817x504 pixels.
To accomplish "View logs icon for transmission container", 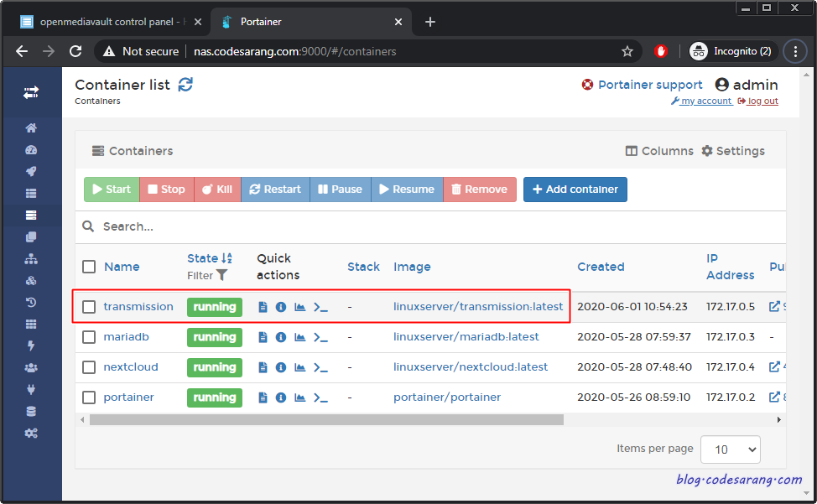I will (x=263, y=307).
